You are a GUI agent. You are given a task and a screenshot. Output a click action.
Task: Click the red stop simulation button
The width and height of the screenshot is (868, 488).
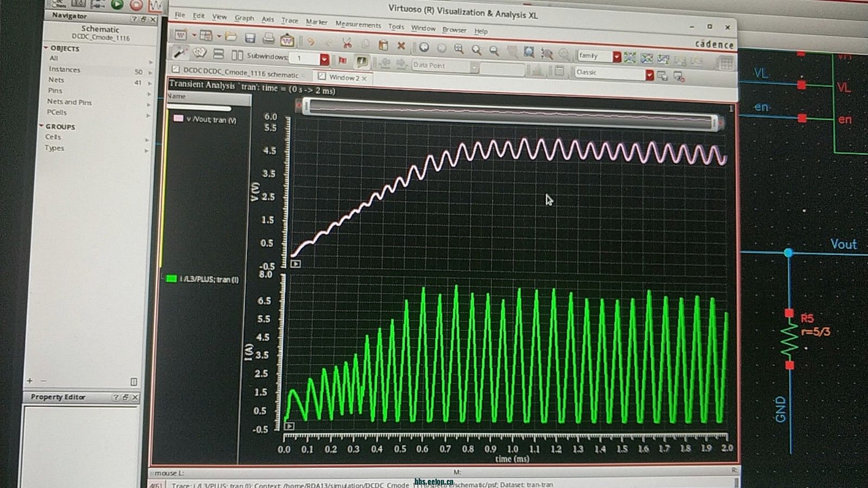pos(137,5)
